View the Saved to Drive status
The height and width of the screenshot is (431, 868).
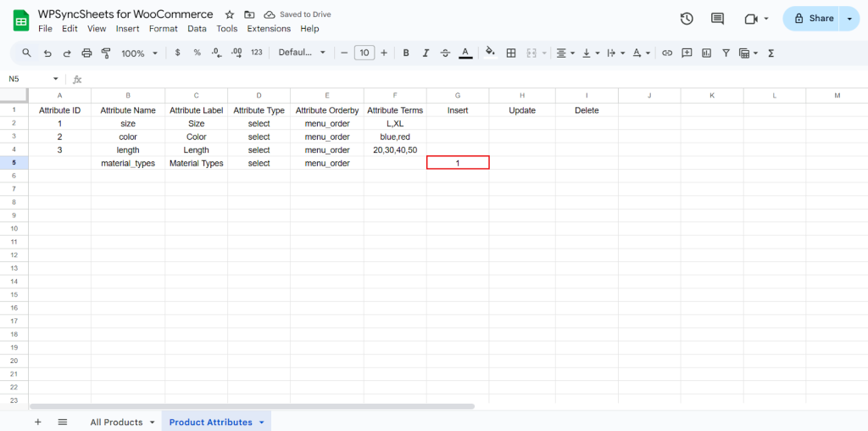pos(298,14)
